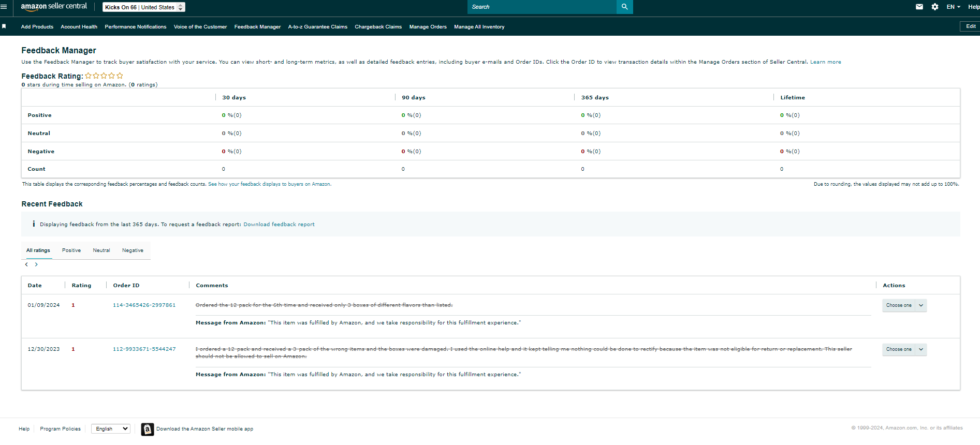Screen dimensions: 980x445
Task: Click the Feedback Manager page heading
Action: (x=58, y=50)
